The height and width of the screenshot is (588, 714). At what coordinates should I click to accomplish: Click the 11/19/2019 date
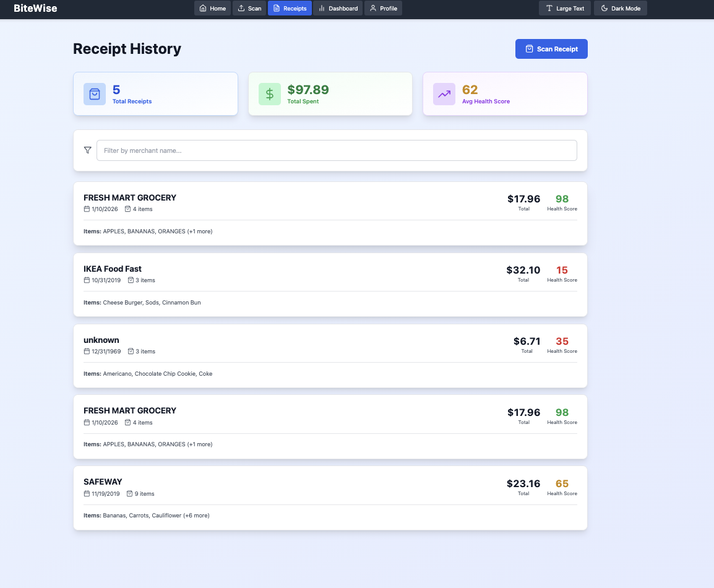(106, 494)
